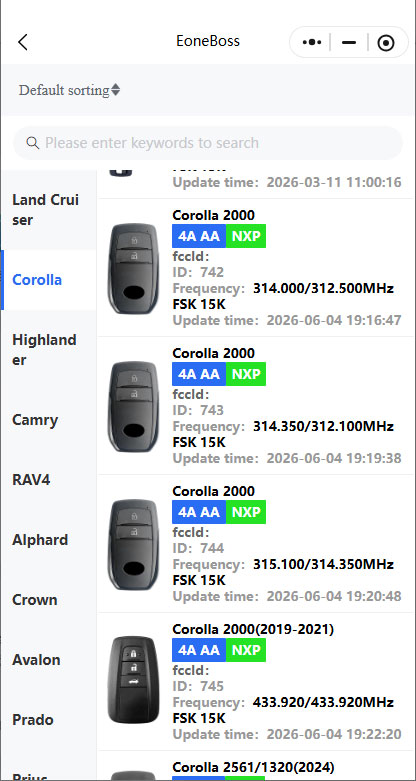Click the green NXP tag on ID 743
This screenshot has height=781, width=416.
pos(246,374)
